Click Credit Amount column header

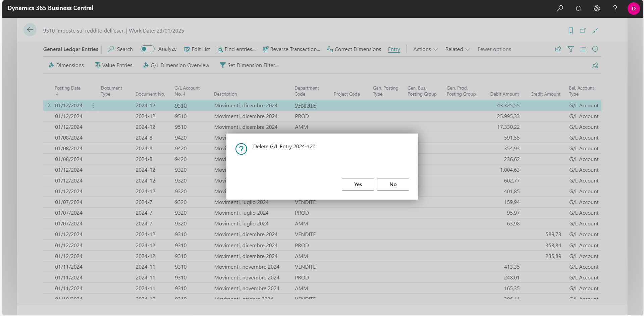click(545, 94)
